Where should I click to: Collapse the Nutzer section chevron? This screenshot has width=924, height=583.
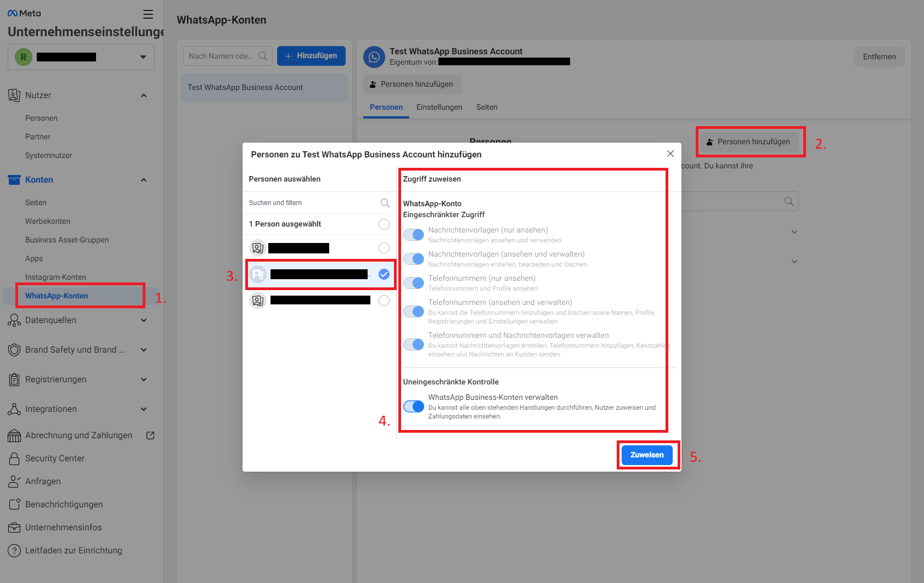pyautogui.click(x=144, y=95)
